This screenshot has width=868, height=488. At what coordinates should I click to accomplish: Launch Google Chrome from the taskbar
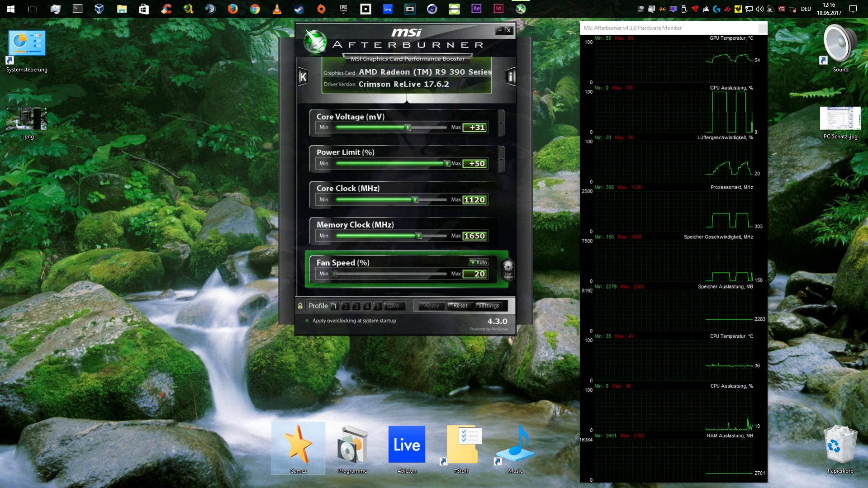(255, 9)
